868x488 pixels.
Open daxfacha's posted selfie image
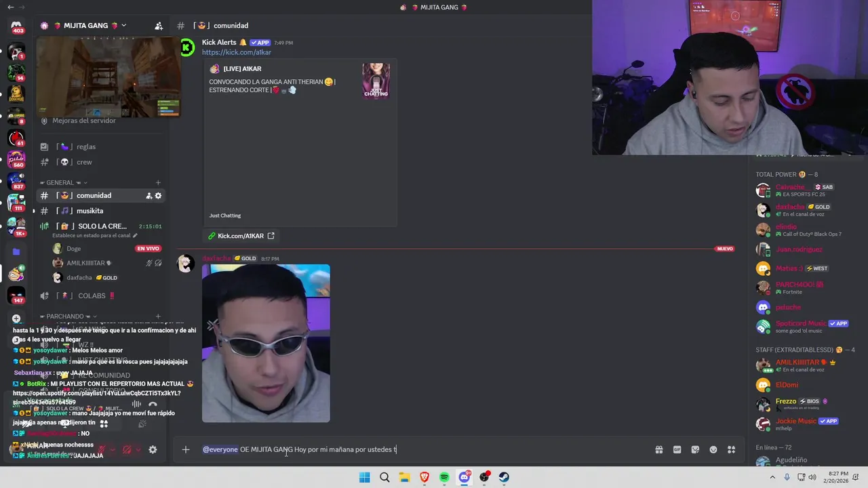point(266,343)
